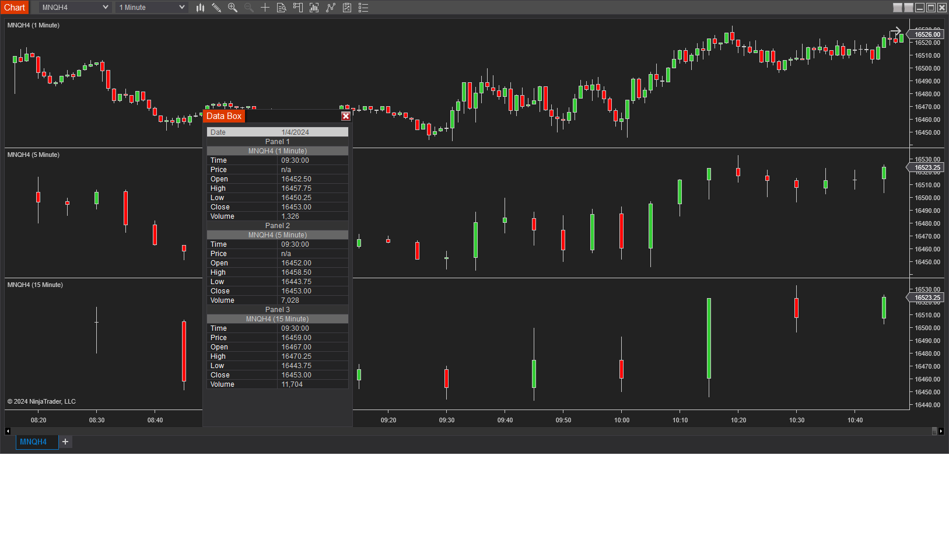Maximize the chart window

(x=931, y=8)
